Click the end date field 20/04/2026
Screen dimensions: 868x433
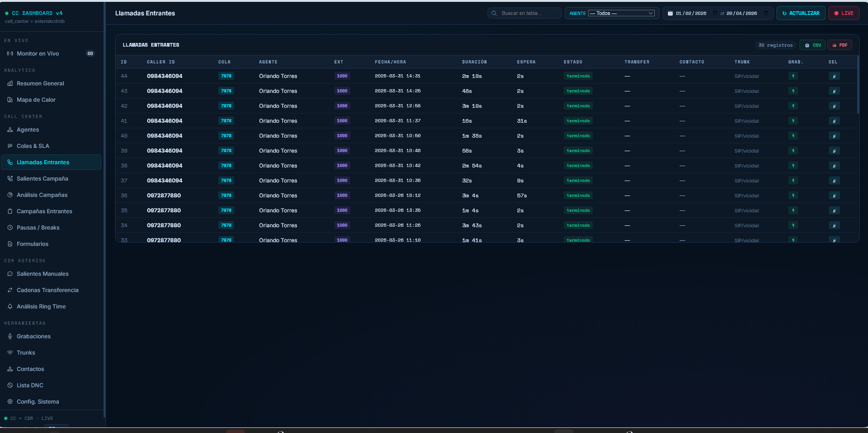click(x=741, y=14)
